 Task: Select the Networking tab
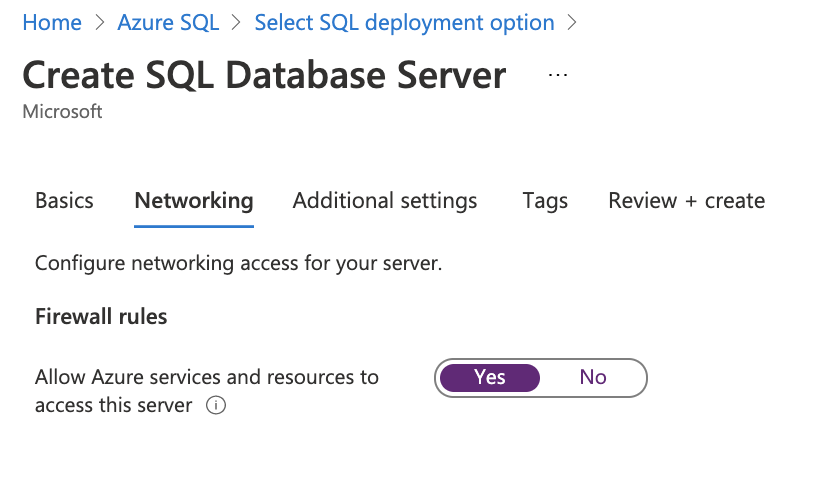click(194, 200)
